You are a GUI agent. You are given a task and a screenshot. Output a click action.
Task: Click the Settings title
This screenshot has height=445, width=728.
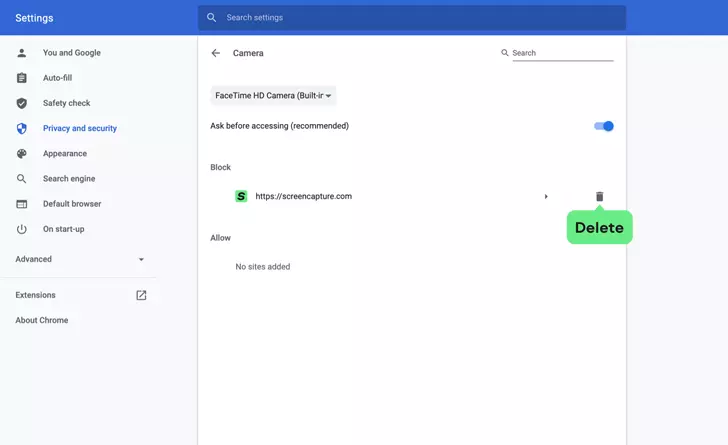(34, 18)
